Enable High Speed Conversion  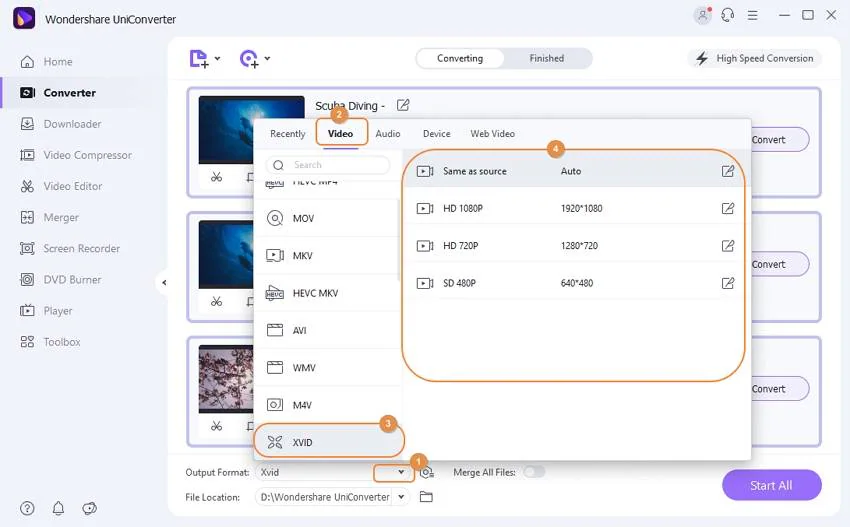[x=755, y=59]
